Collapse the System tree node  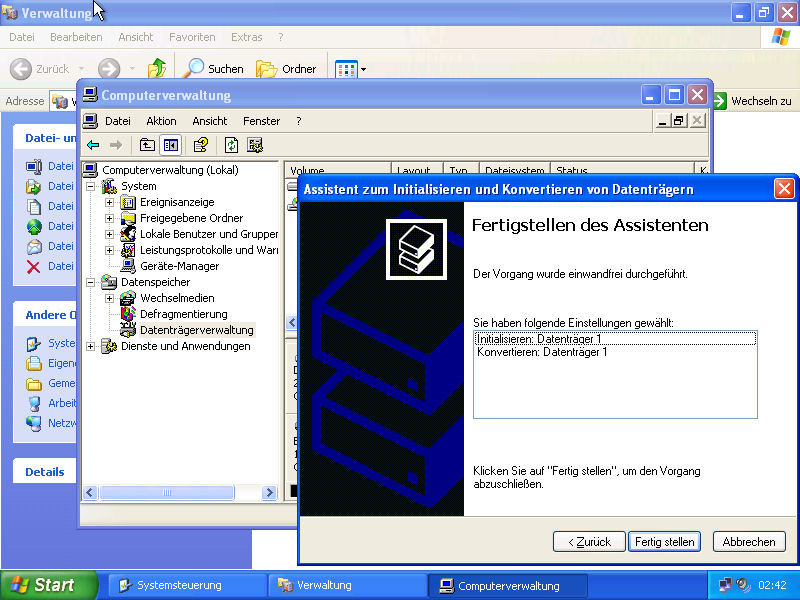point(91,186)
